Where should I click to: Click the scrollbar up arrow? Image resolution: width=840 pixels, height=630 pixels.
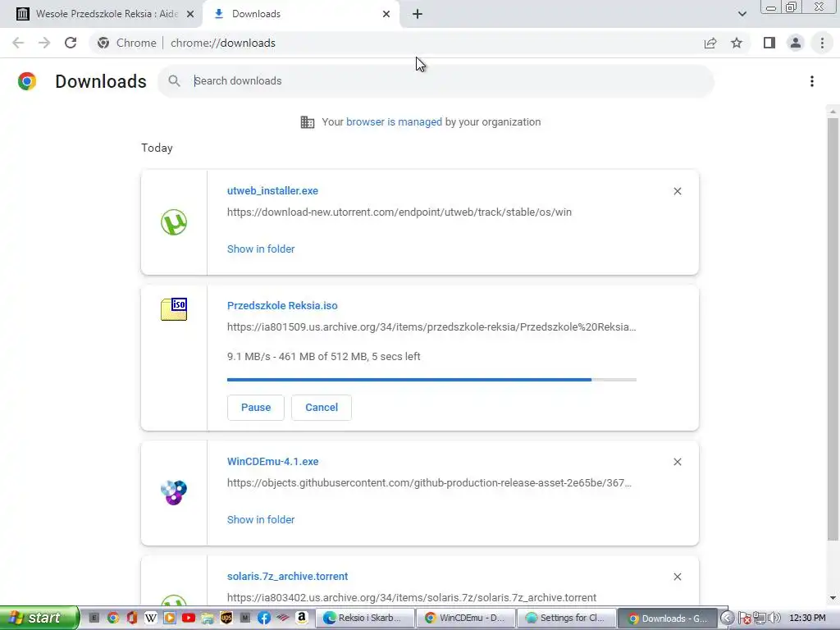click(x=832, y=112)
